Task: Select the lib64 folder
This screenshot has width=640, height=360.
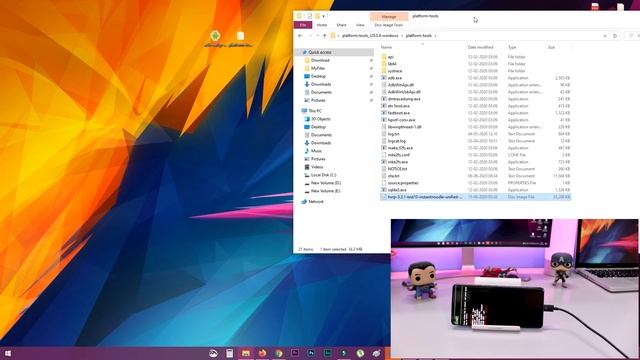Action: tap(392, 64)
